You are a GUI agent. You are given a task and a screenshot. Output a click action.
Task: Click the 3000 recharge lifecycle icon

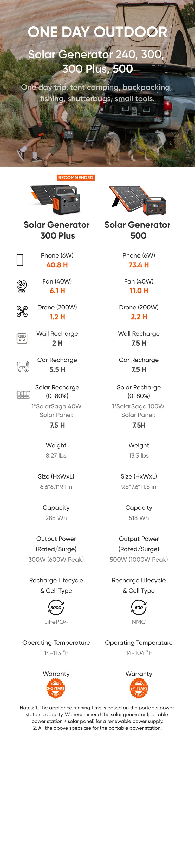coord(56,608)
